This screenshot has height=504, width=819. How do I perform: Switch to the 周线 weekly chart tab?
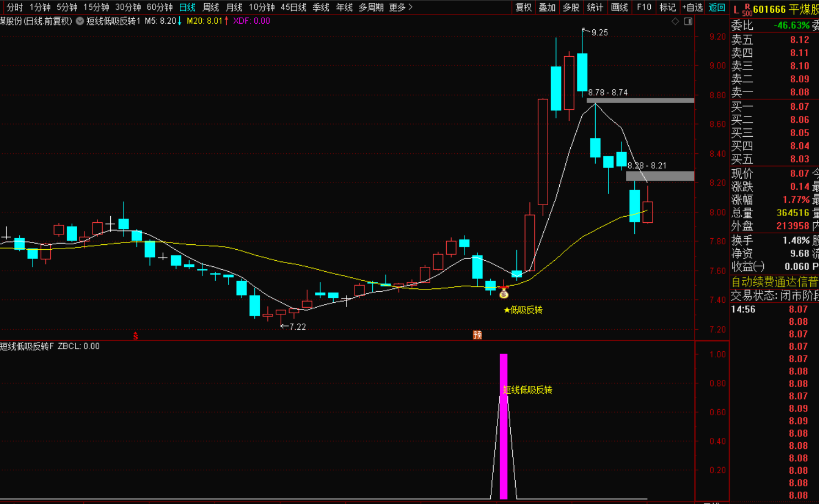pyautogui.click(x=211, y=7)
